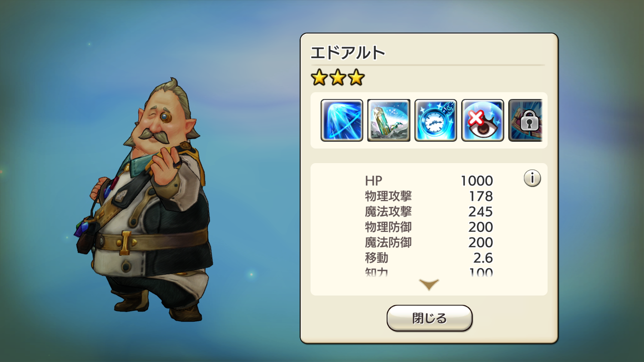This screenshot has width=644, height=362.
Task: Open stats info with the i icon
Action: 532,178
